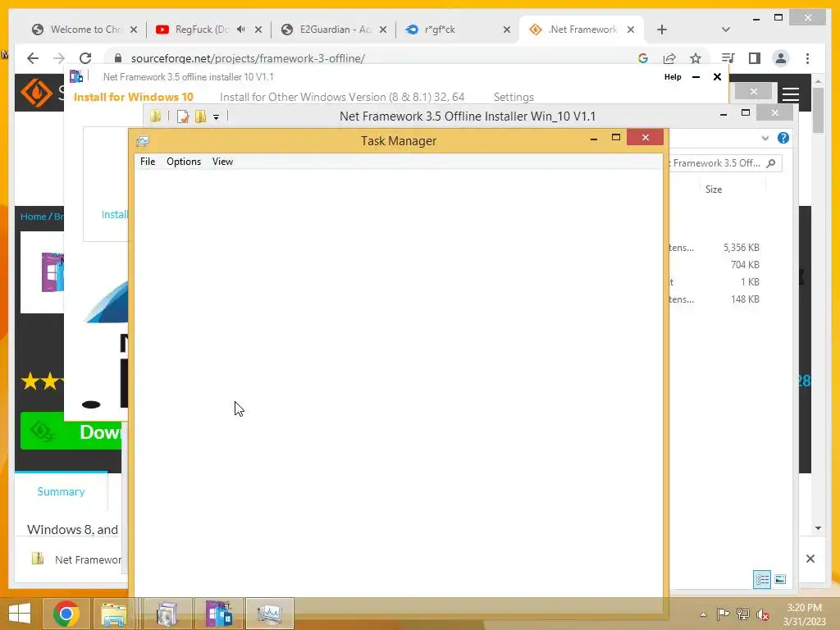Open the Net Framework downloaded file item
The width and height of the screenshot is (840, 630).
(76, 559)
